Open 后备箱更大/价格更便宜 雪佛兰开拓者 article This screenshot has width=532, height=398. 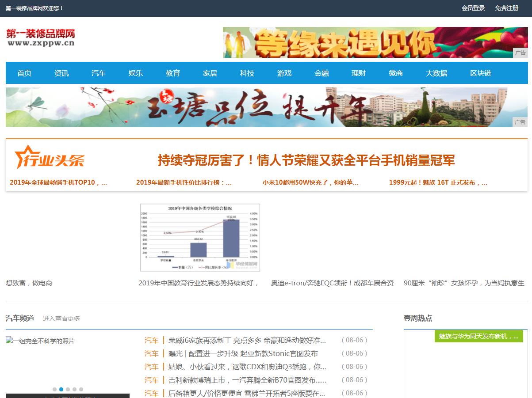(247, 393)
